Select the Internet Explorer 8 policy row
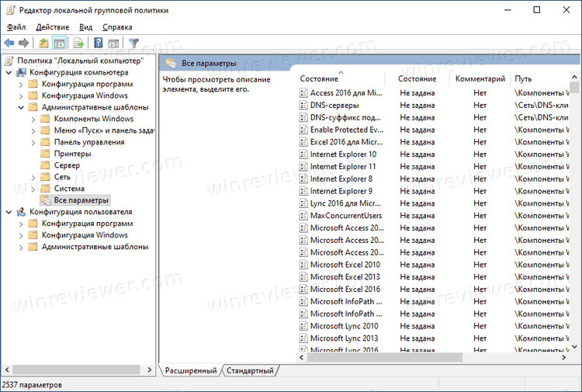The image size is (582, 392). (434, 179)
